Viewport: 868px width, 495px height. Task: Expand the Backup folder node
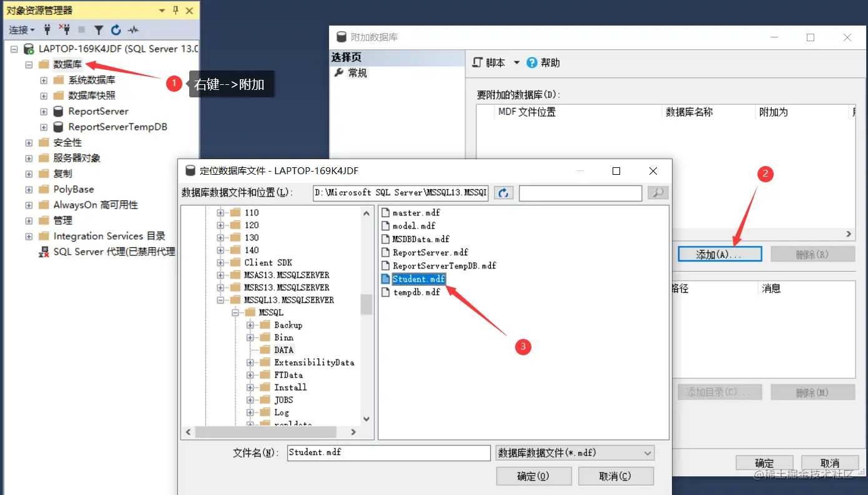coord(250,325)
